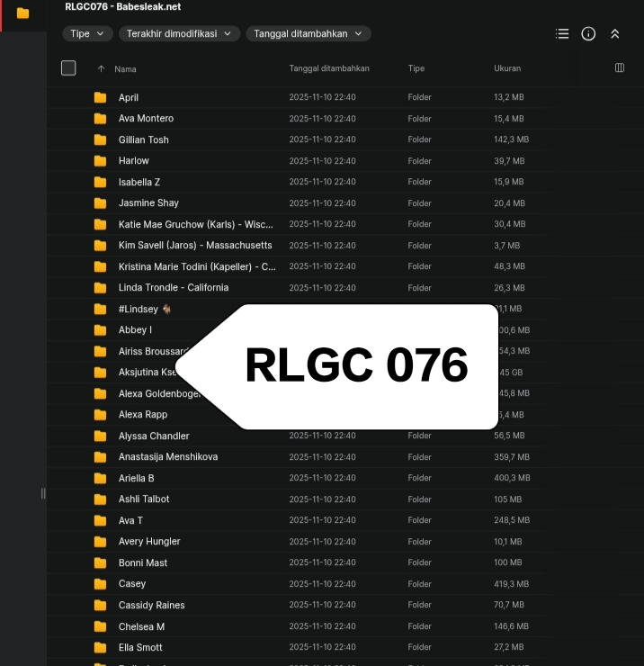Select the row sized 13,2 MB
Viewport: 644px width, 666px height.
click(344, 97)
